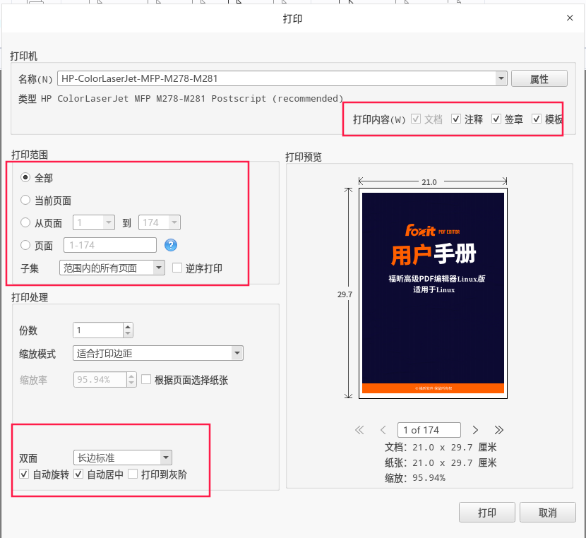Go to next preview page
This screenshot has width=587, height=539.
[x=475, y=430]
